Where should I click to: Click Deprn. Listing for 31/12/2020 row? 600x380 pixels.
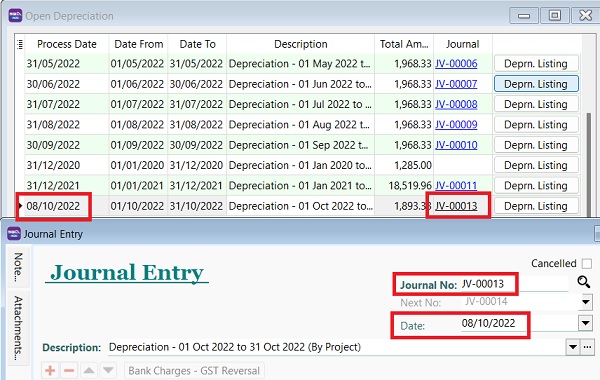point(536,165)
